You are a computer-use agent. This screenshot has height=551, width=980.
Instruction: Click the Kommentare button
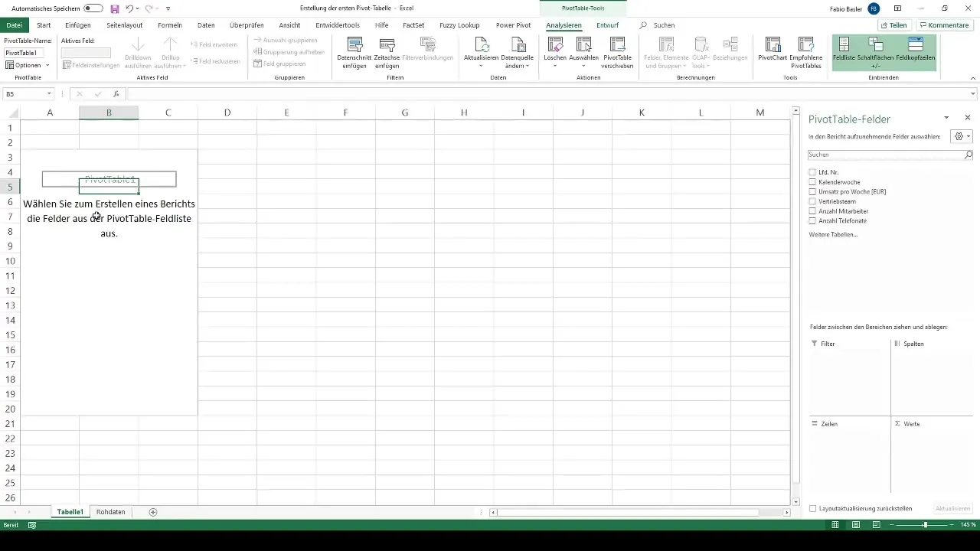click(x=944, y=25)
